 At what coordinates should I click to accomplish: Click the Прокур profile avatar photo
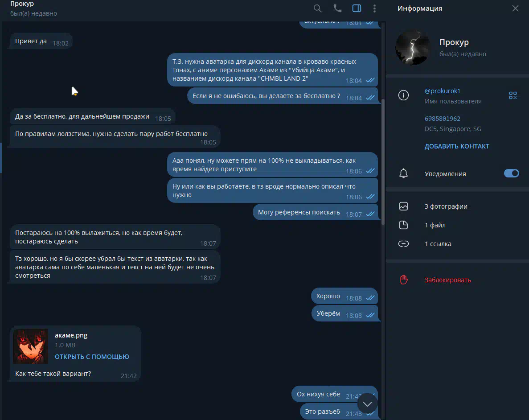(413, 47)
